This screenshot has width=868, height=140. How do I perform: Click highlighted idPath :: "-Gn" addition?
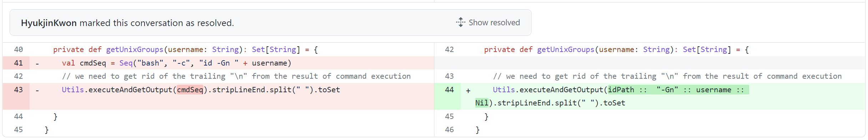pos(678,90)
